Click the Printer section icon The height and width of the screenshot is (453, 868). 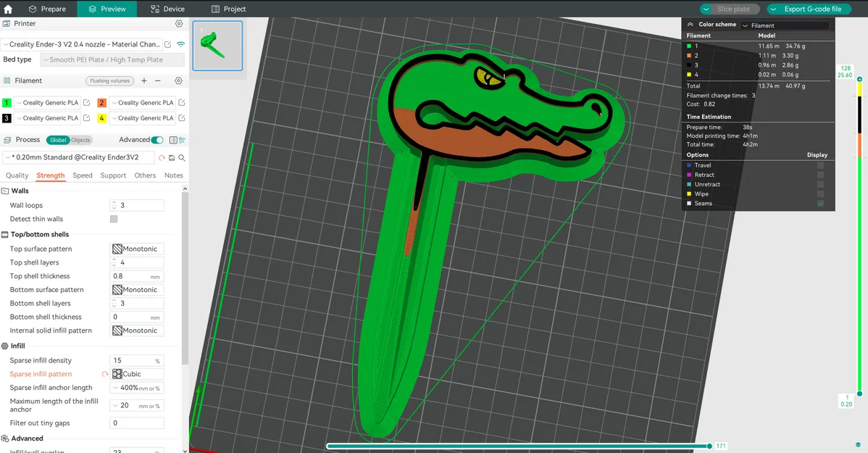[x=7, y=24]
